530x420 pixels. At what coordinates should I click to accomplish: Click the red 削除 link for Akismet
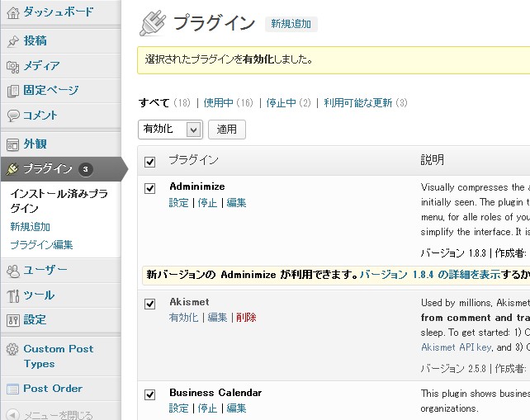246,318
